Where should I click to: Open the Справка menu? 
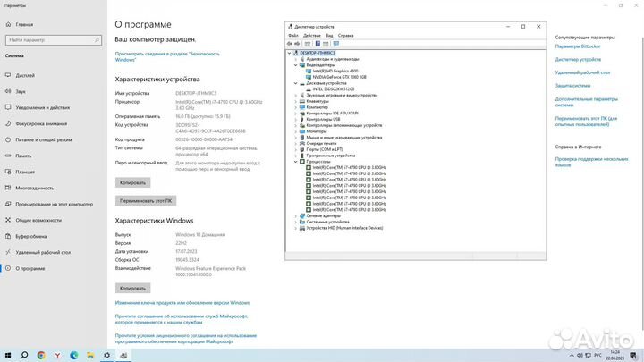(x=346, y=36)
